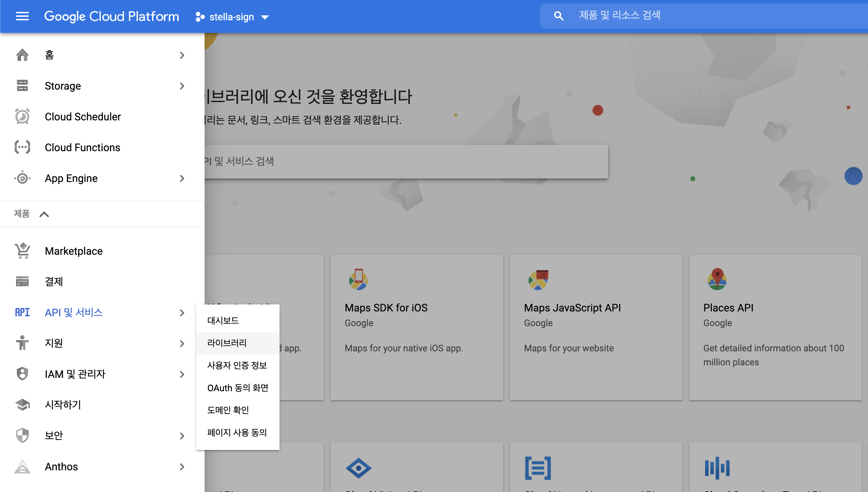Click the Storage icon

coord(22,86)
